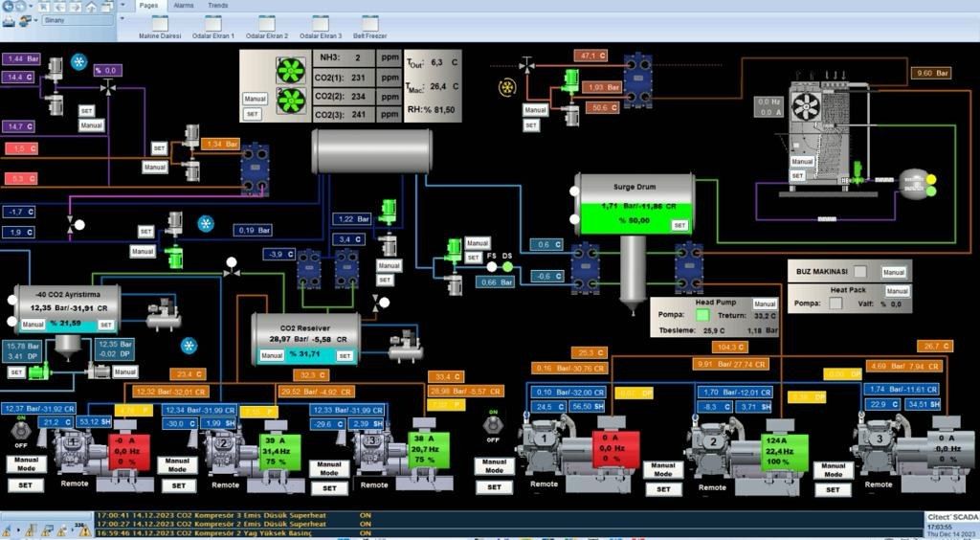Click the 9,60 Bar value box
The width and height of the screenshot is (980, 540).
932,73
